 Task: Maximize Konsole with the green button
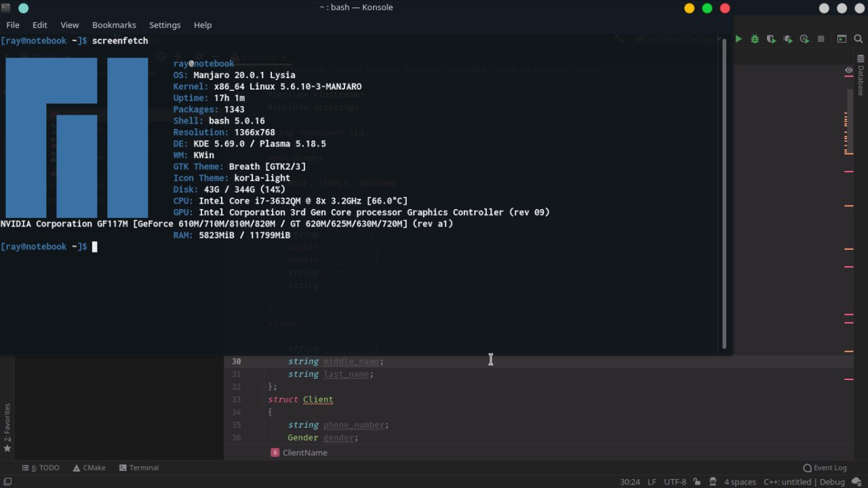click(707, 8)
